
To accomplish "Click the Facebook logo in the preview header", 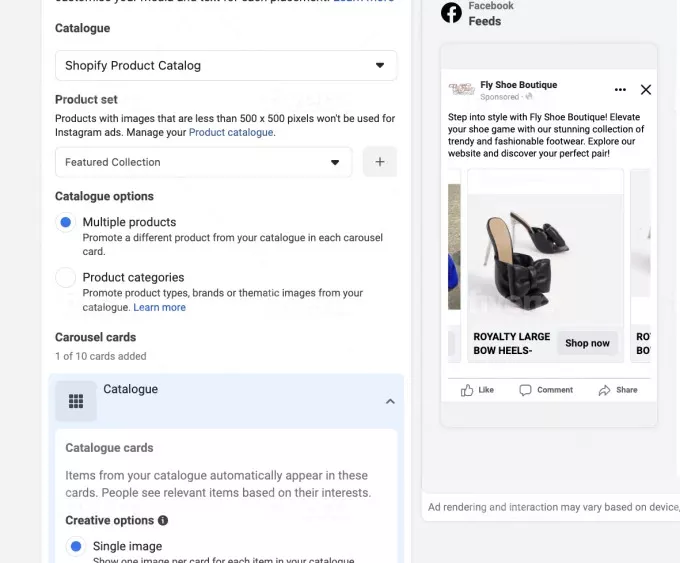I will (x=451, y=13).
